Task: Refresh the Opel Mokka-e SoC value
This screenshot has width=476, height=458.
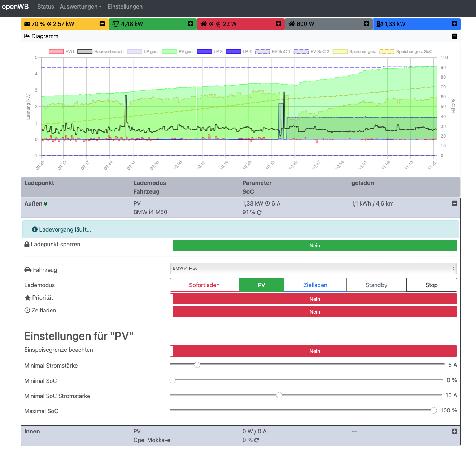Action: [257, 440]
